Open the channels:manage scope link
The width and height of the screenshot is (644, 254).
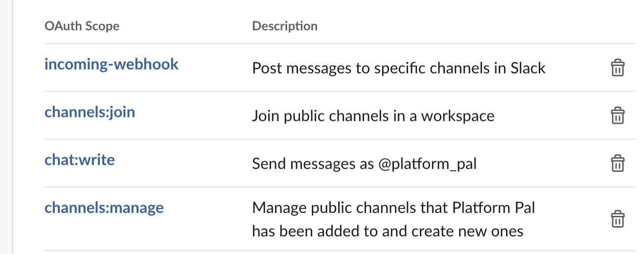(x=104, y=208)
